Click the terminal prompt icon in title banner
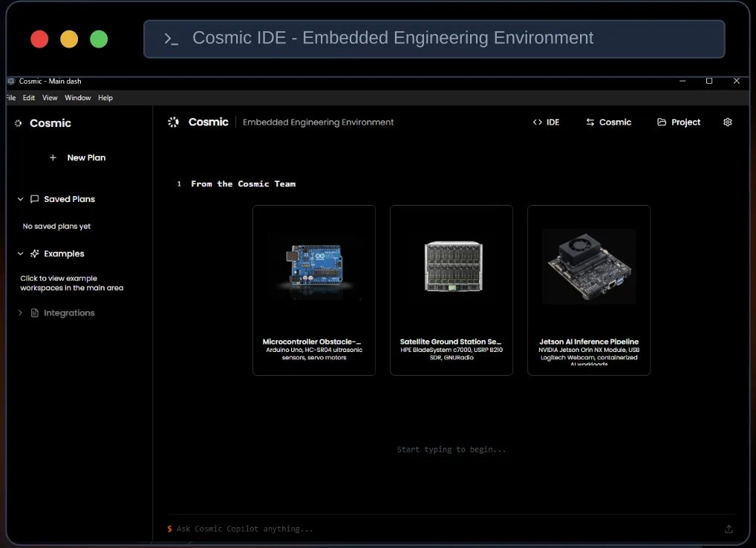This screenshot has height=548, width=756. click(x=171, y=39)
